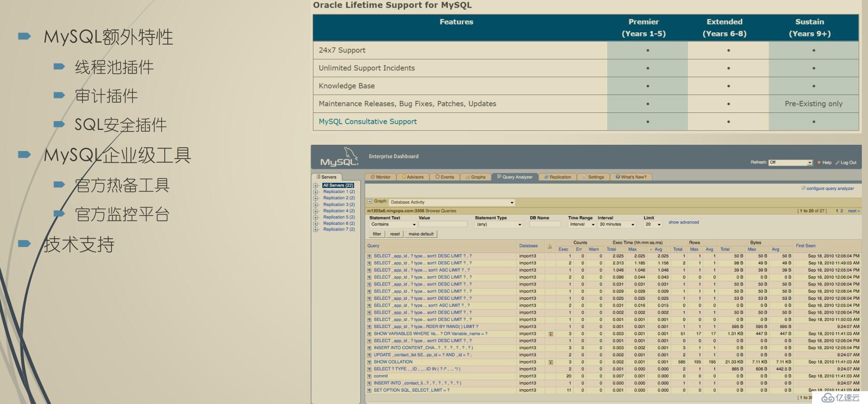Open INSERT INTO CONTENT_CHA query link
The height and width of the screenshot is (404, 868).
point(423,348)
